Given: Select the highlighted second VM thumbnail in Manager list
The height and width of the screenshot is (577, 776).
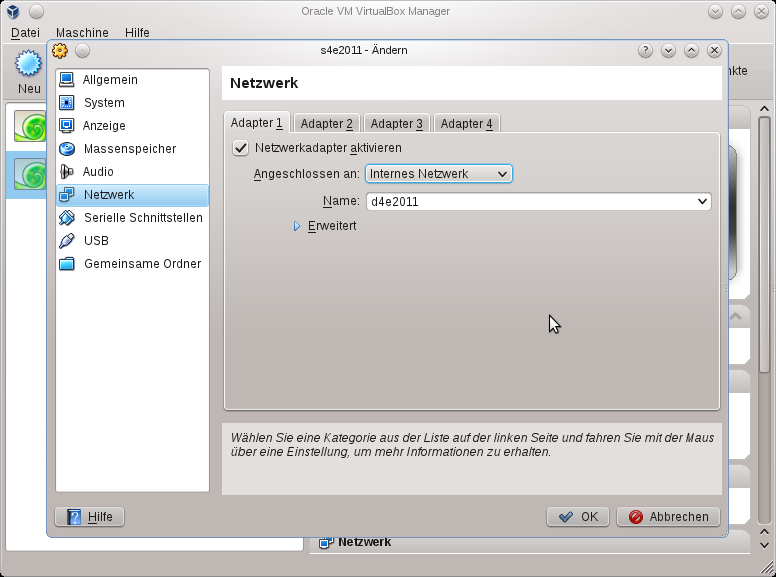Looking at the screenshot, I should (30, 174).
